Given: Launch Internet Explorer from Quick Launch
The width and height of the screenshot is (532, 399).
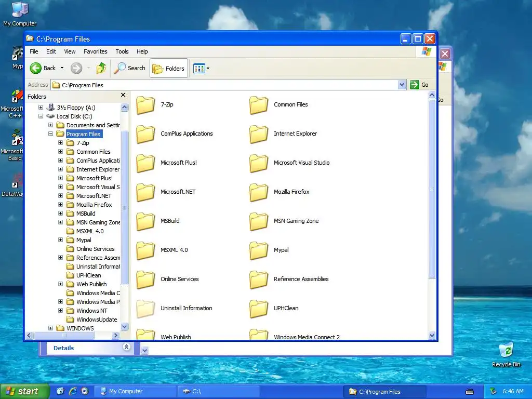Looking at the screenshot, I should (73, 391).
